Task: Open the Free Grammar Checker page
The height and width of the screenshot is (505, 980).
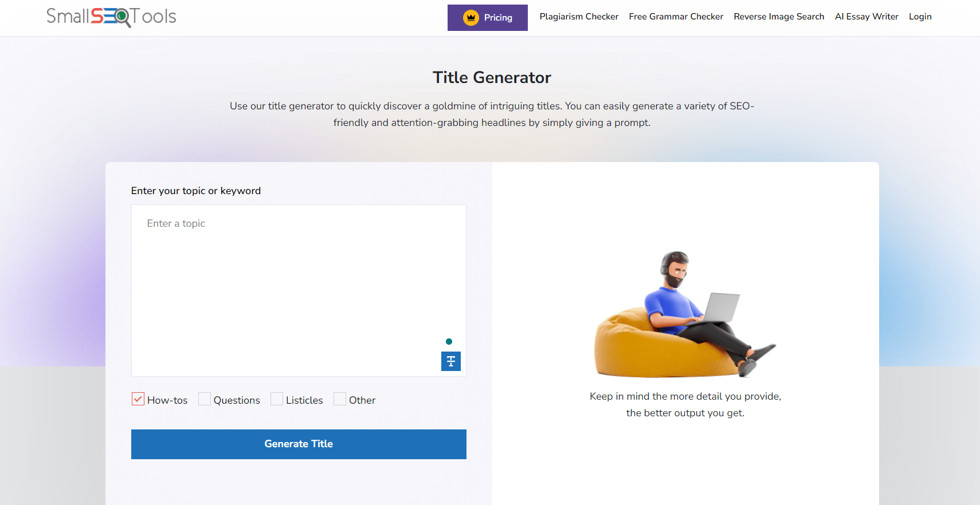Action: [x=676, y=17]
